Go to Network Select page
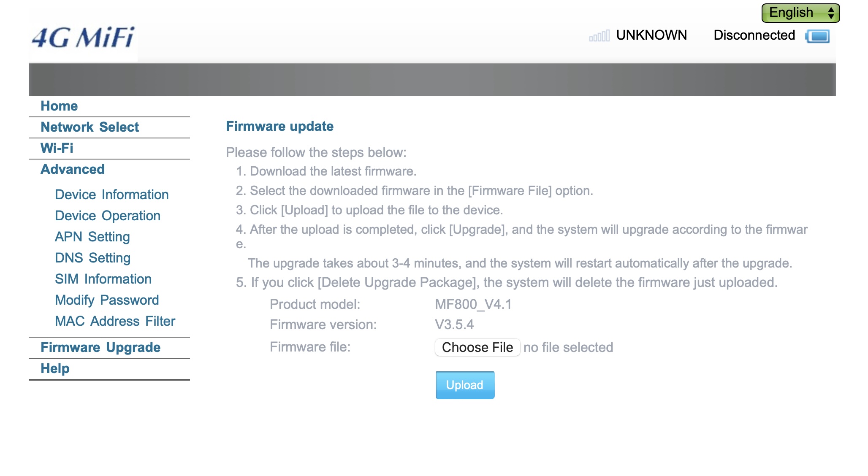Viewport: 868px width, 476px height. pos(90,127)
